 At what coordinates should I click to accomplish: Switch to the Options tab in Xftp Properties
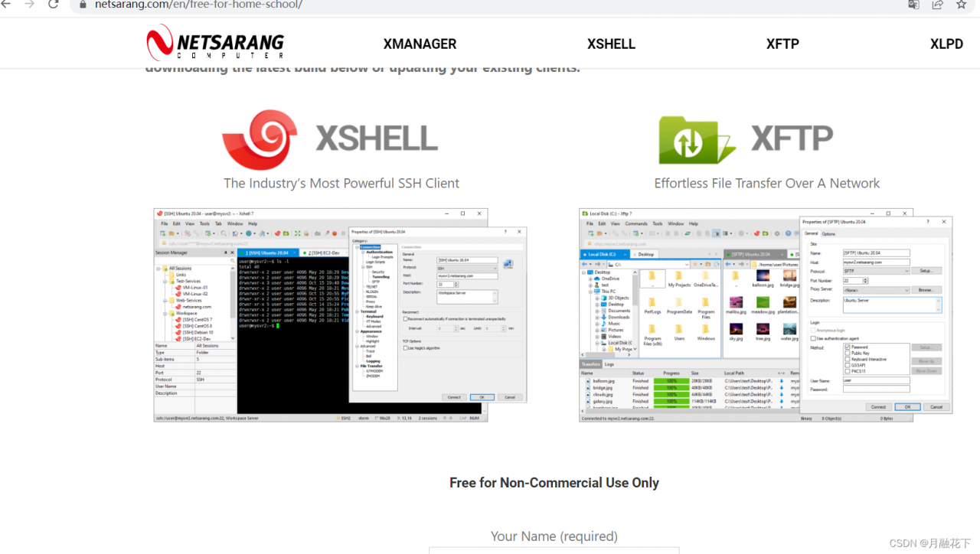click(x=828, y=234)
